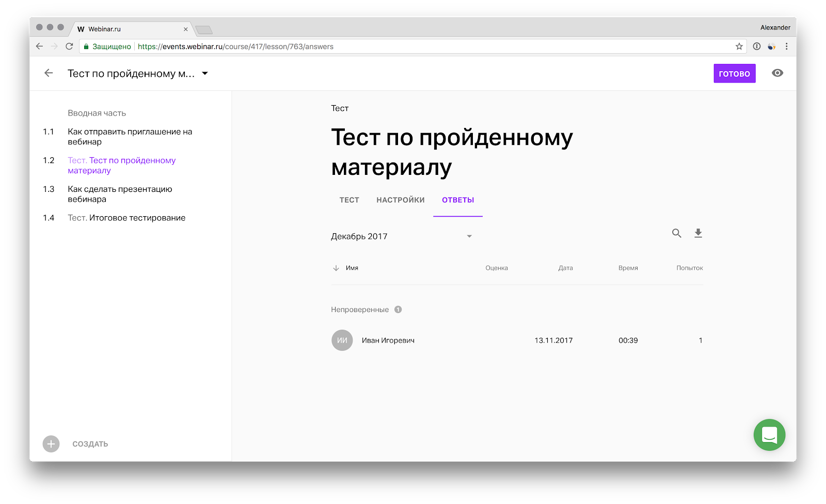826x504 pixels.
Task: Reload the page with the refresh icon
Action: 69,46
